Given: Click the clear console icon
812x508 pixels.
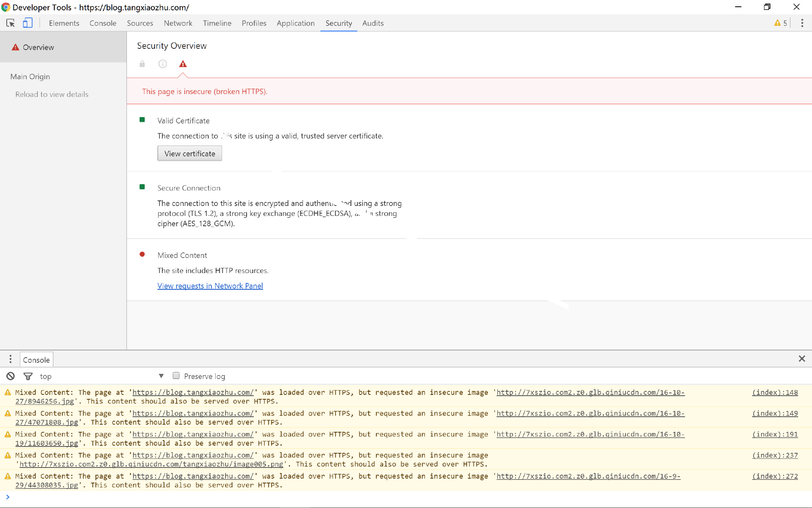Looking at the screenshot, I should point(11,376).
